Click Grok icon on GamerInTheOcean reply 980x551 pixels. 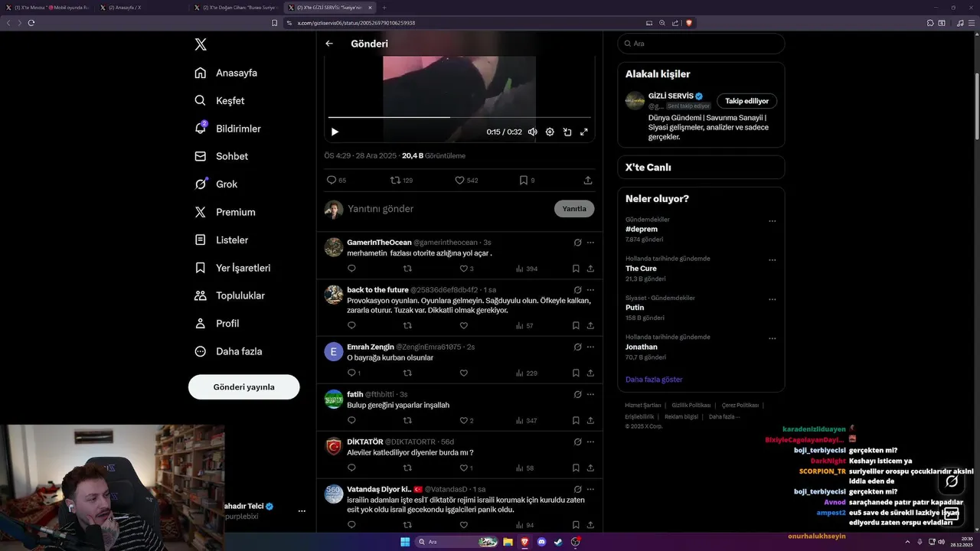point(578,243)
